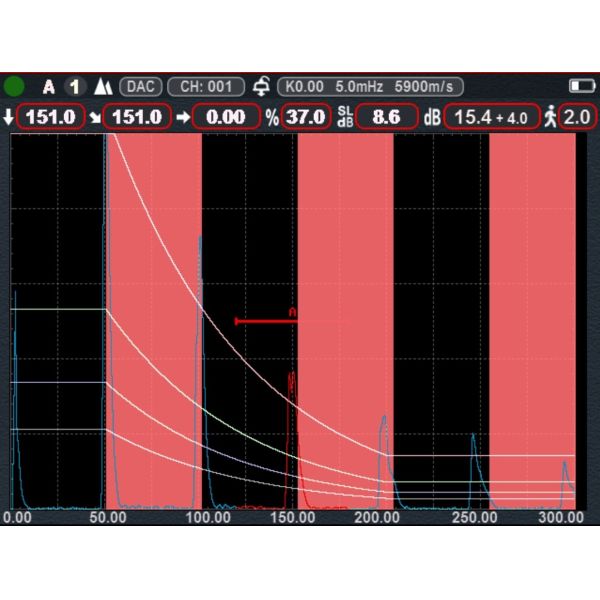600x600 pixels.
Task: Click the down-arrow depth icon
Action: (10, 117)
